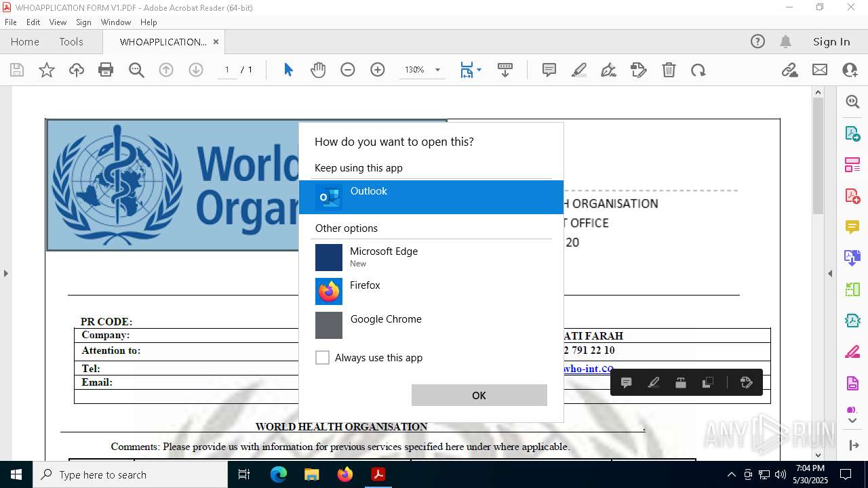This screenshot has height=488, width=868.
Task: Rotate the page view icon
Action: pos(698,70)
